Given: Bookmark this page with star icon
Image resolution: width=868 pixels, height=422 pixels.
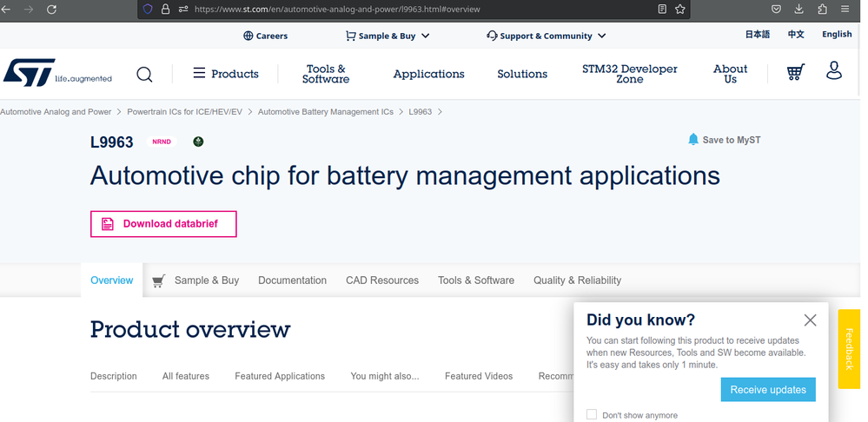Looking at the screenshot, I should click(x=680, y=9).
